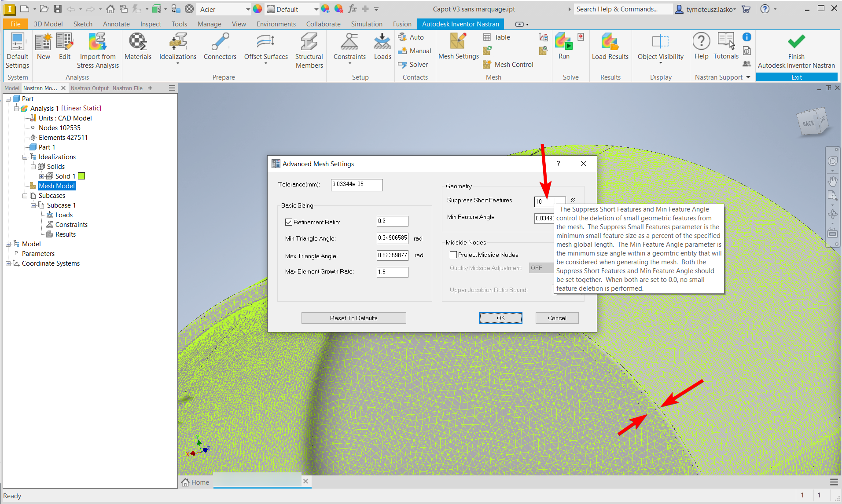Expand Offset Surfaces dropdown
Screen dimensions: 842x504
[x=266, y=64]
